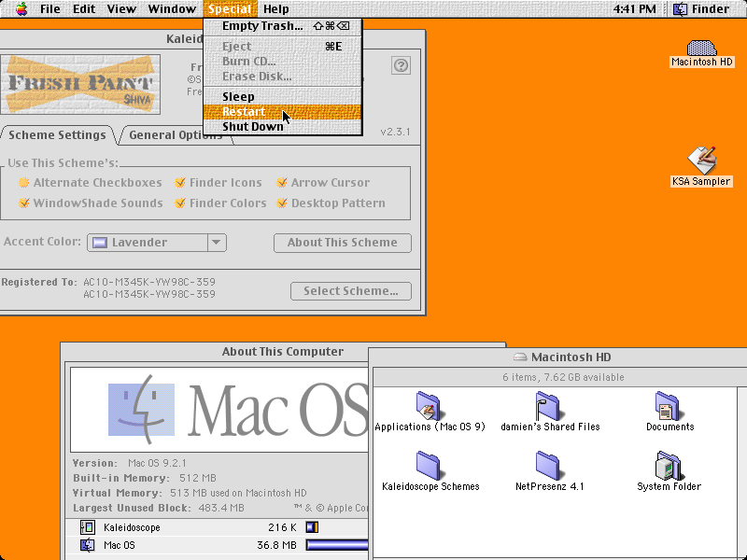
Task: Click the 4:41 PM menu bar clock
Action: (x=634, y=8)
